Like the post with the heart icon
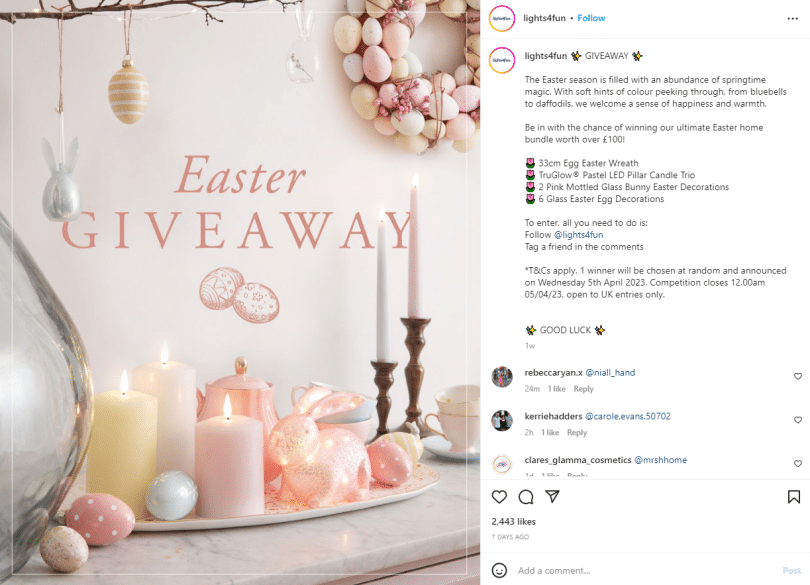Image resolution: width=810 pixels, height=585 pixels. [499, 497]
